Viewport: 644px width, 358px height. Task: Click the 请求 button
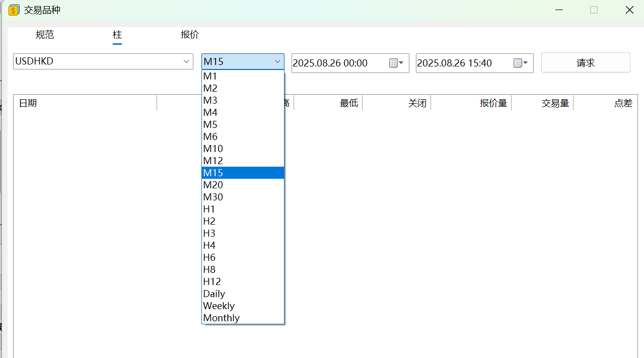pos(585,62)
